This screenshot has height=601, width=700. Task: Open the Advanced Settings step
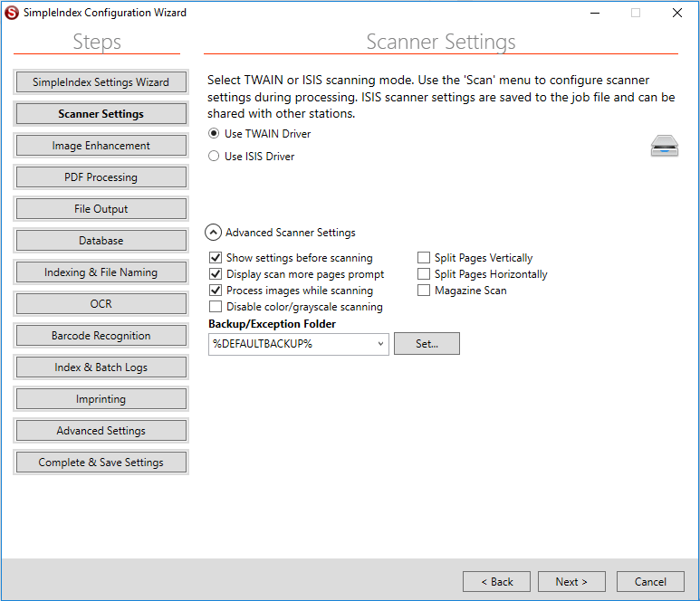tap(101, 431)
